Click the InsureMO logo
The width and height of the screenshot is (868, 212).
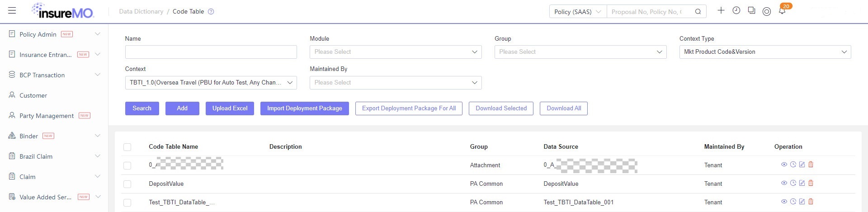62,11
